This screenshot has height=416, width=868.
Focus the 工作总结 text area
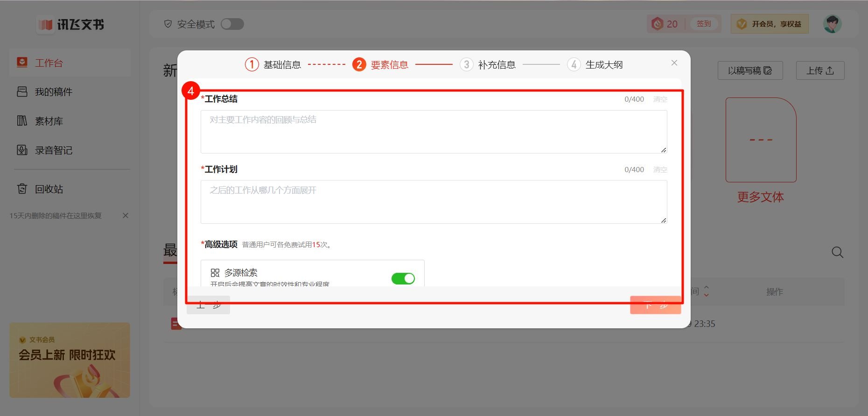tap(434, 132)
